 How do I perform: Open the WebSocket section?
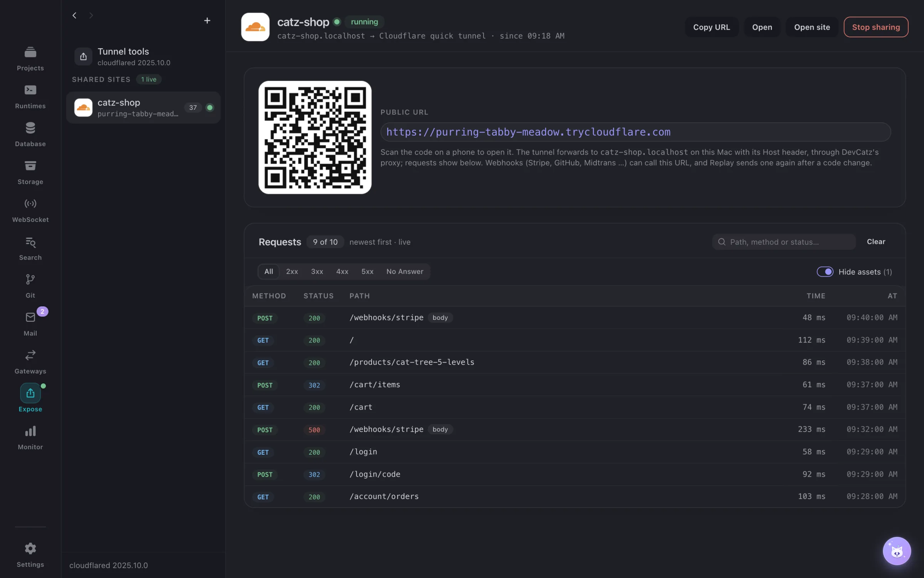point(30,210)
